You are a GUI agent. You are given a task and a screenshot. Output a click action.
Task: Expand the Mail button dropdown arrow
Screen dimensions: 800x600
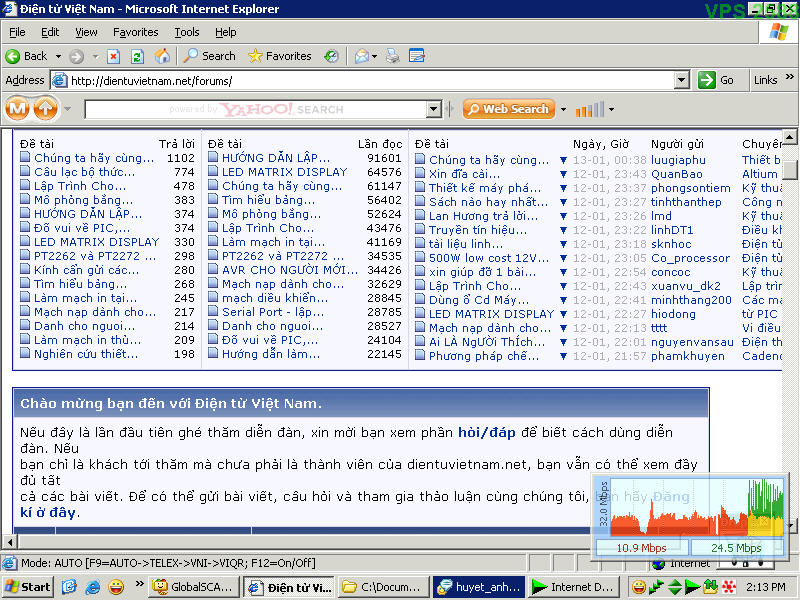pyautogui.click(x=374, y=56)
